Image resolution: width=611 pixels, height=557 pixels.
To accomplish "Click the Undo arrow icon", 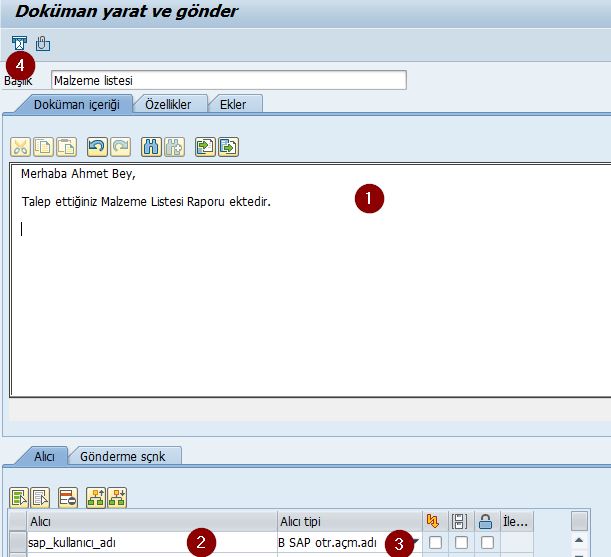I will pyautogui.click(x=97, y=147).
